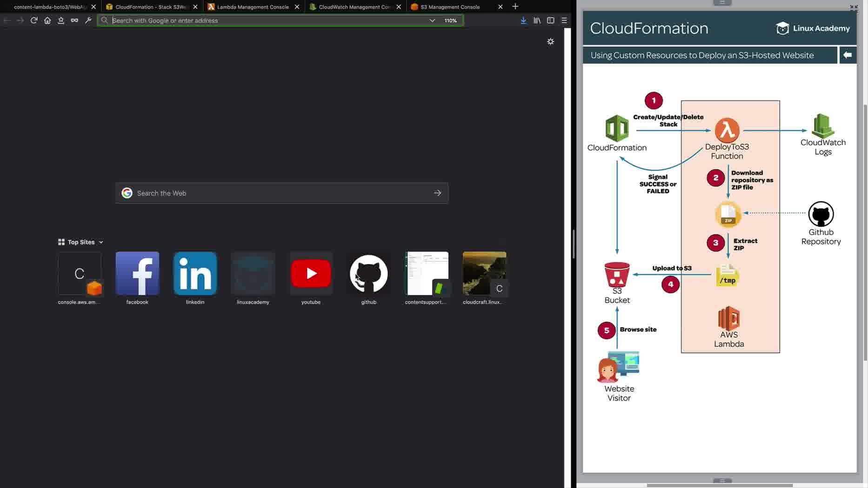This screenshot has height=488, width=868.
Task: Click the browser page vertical scrollbar
Action: pos(568,258)
